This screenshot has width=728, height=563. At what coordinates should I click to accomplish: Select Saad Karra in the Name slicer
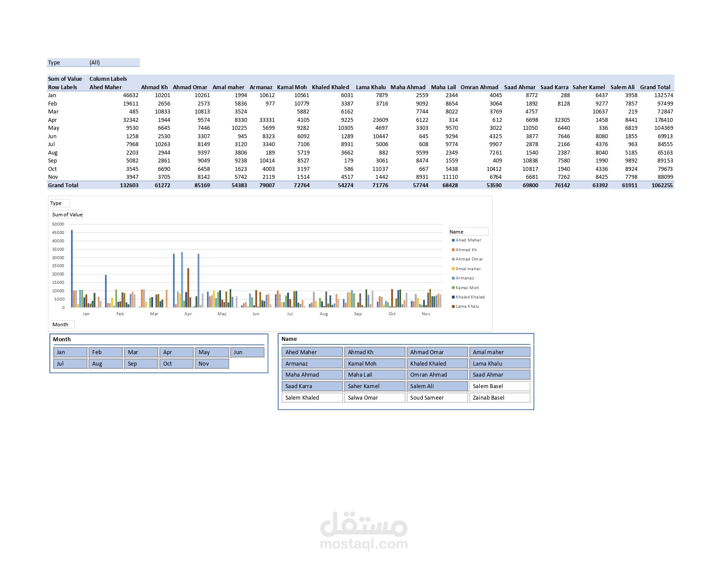tap(312, 386)
